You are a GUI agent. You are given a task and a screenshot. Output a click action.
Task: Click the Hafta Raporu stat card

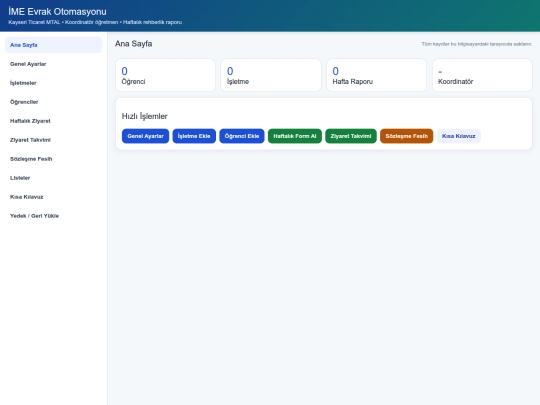click(x=376, y=75)
